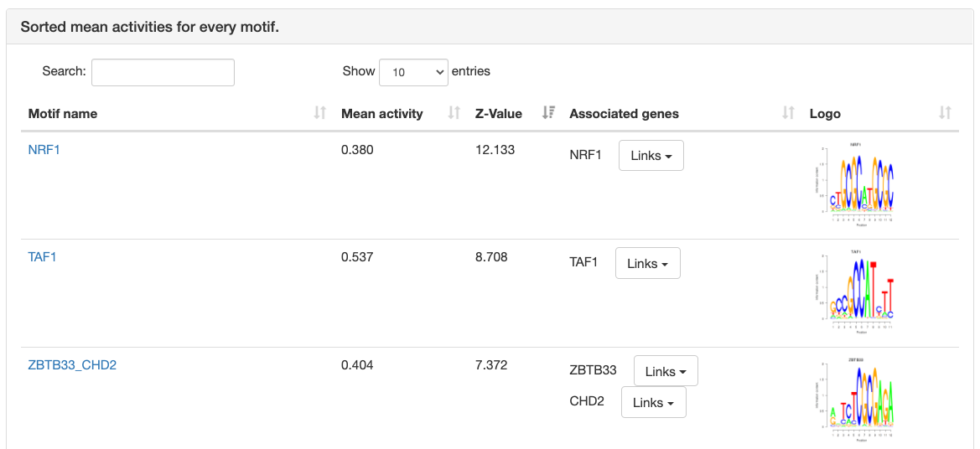Click the Z-Value column header text
980x449 pixels.
tap(498, 113)
